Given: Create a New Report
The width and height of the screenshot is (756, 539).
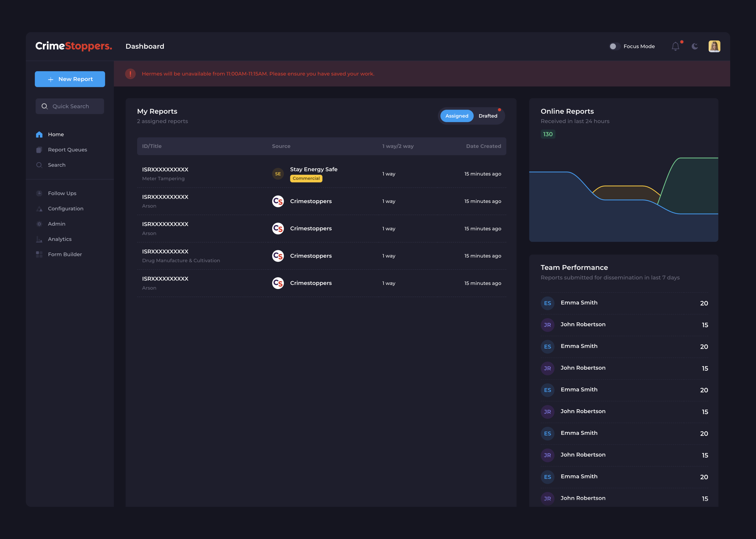Looking at the screenshot, I should pos(70,79).
